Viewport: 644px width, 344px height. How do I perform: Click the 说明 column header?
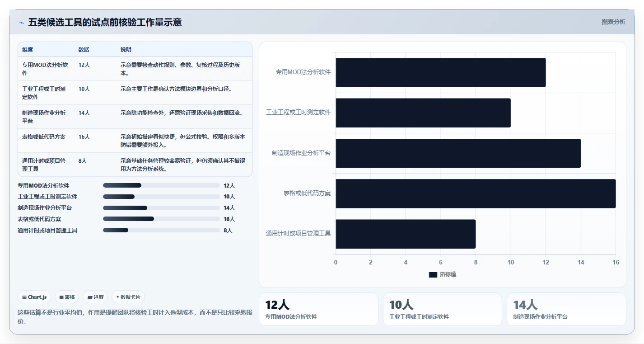point(126,50)
